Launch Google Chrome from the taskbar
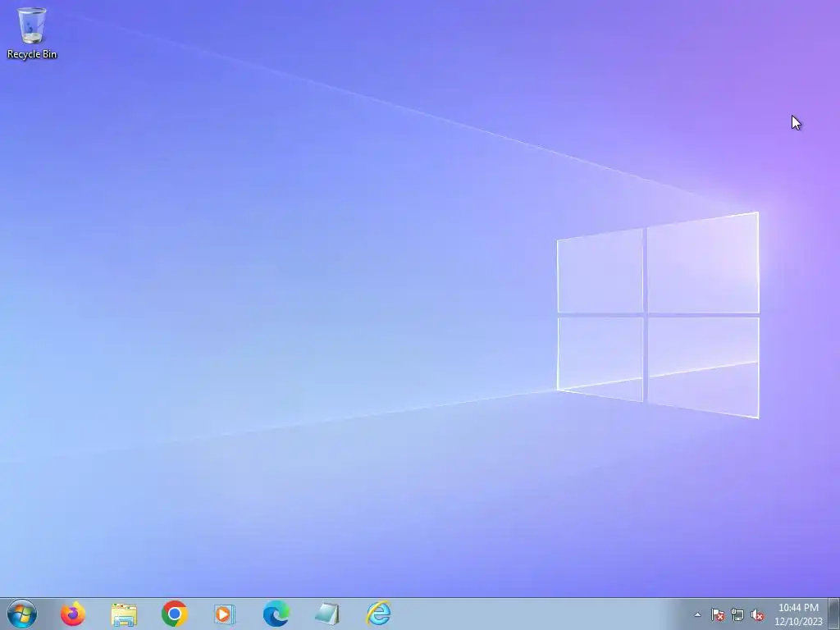This screenshot has height=630, width=840. pyautogui.click(x=175, y=614)
